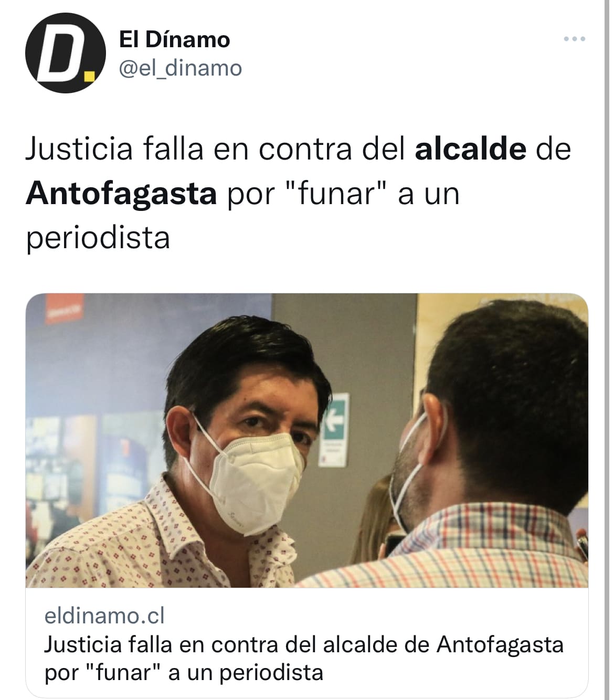Open the link card headline text
Viewport: 614px width, 700px height.
[x=304, y=658]
